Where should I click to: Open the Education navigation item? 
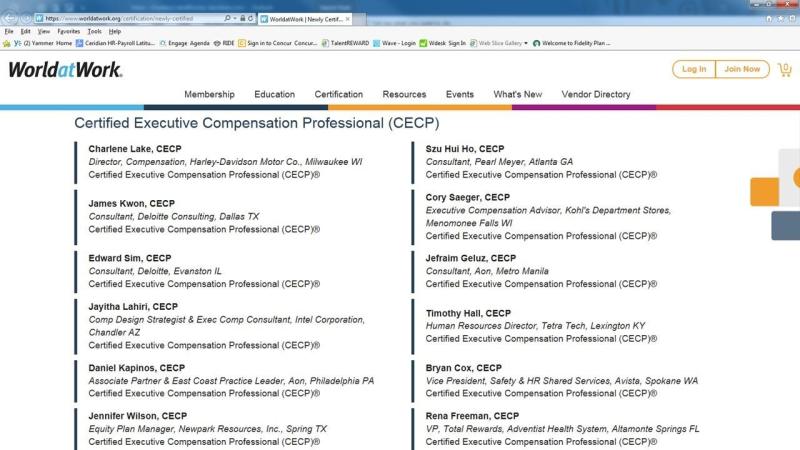click(x=274, y=94)
